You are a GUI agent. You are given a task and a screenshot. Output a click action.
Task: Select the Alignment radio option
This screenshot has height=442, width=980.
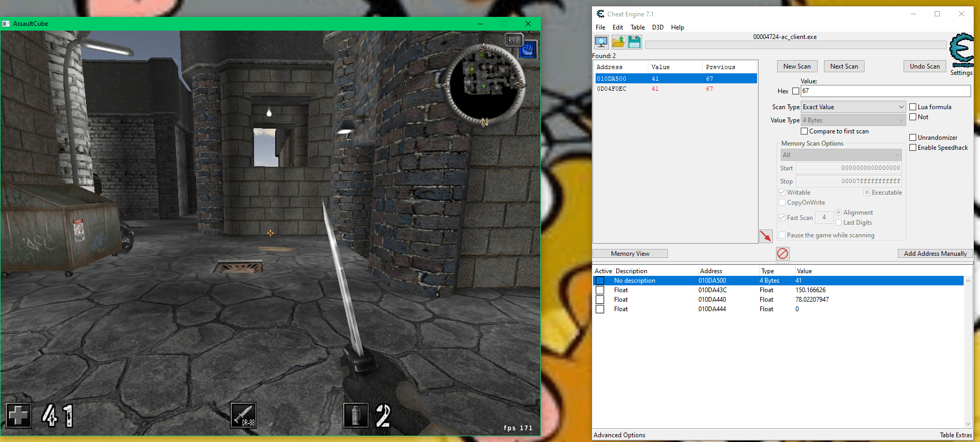838,213
